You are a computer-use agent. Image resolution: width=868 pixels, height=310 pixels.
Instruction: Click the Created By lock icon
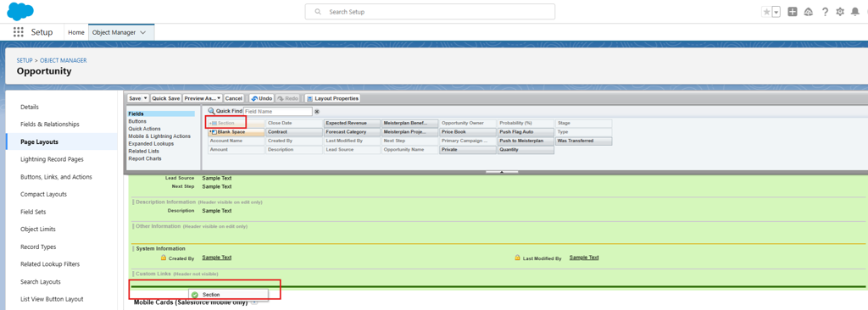coord(164,258)
